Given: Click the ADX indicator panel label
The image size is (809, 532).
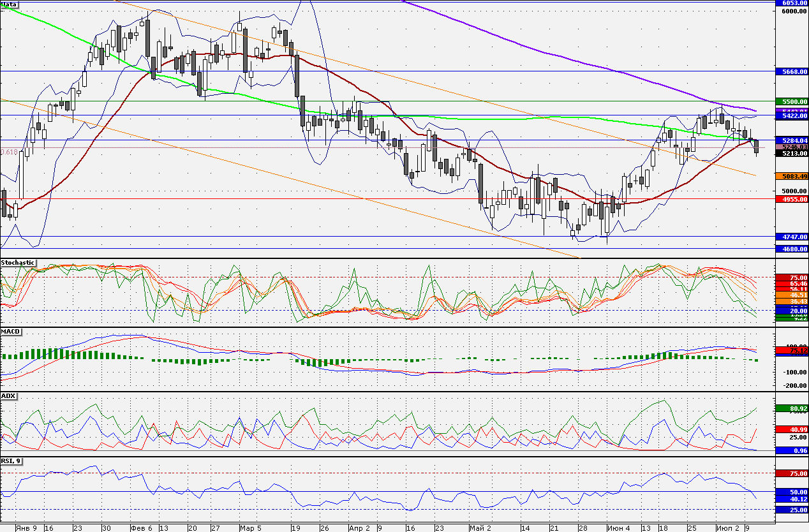Looking at the screenshot, I should (8, 395).
